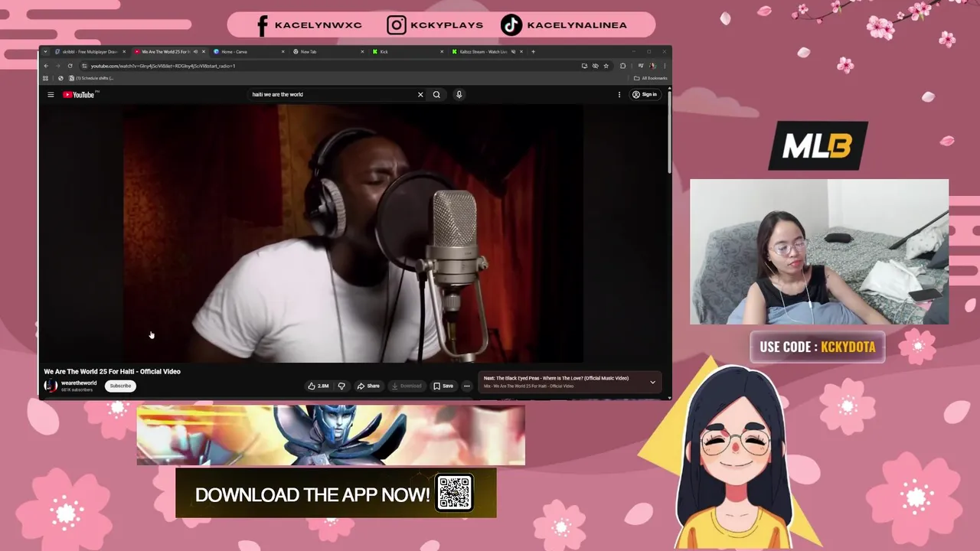980x551 pixels.
Task: Go back in browser history
Action: click(x=46, y=66)
